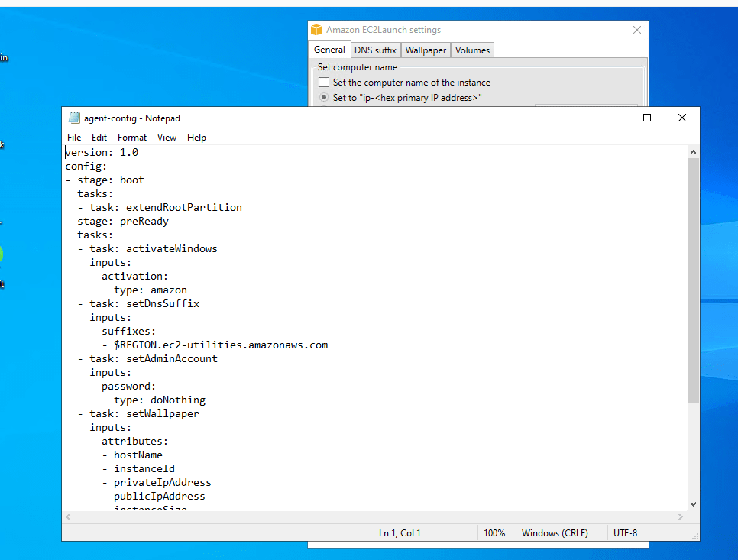
Task: Click the Notepad title bar icon
Action: [x=74, y=118]
